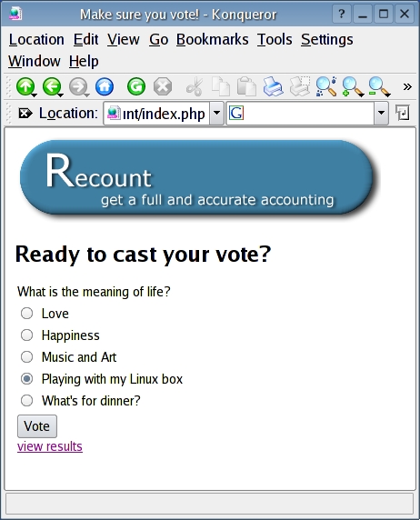420x520 pixels.
Task: Open the Google search bar dropdown arrow
Action: [381, 113]
